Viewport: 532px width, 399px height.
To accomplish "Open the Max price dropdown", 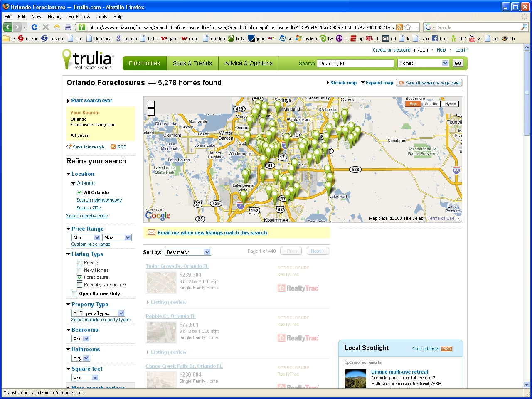I will click(117, 238).
